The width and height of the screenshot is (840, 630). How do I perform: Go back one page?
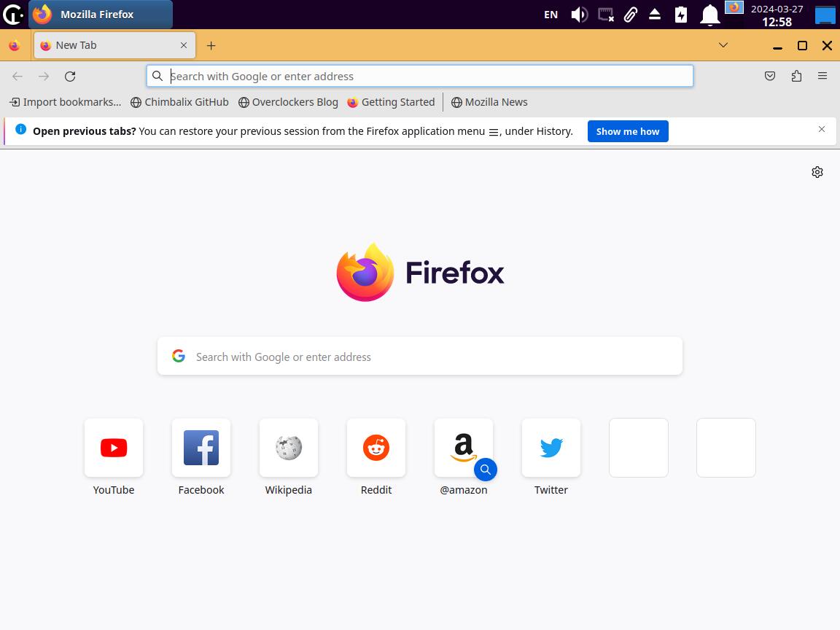[17, 76]
